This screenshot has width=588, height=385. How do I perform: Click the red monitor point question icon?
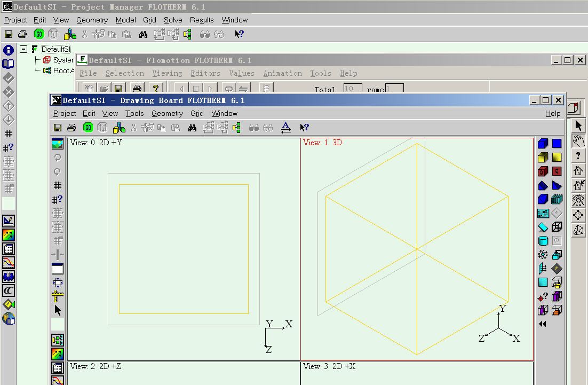point(543,296)
